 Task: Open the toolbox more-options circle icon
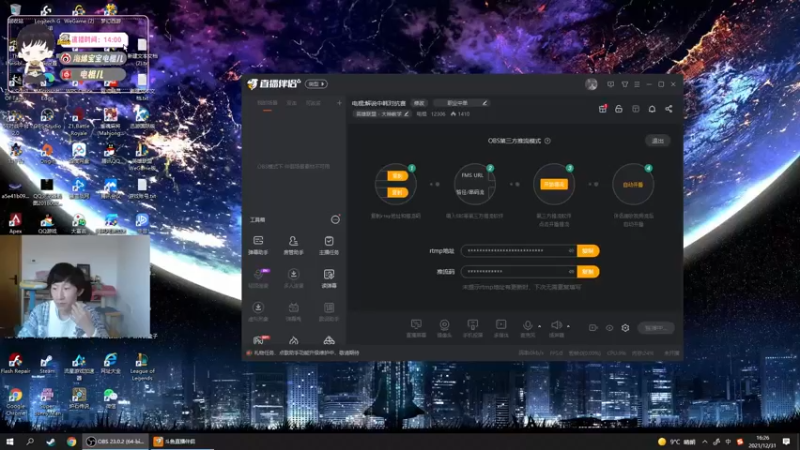click(335, 219)
